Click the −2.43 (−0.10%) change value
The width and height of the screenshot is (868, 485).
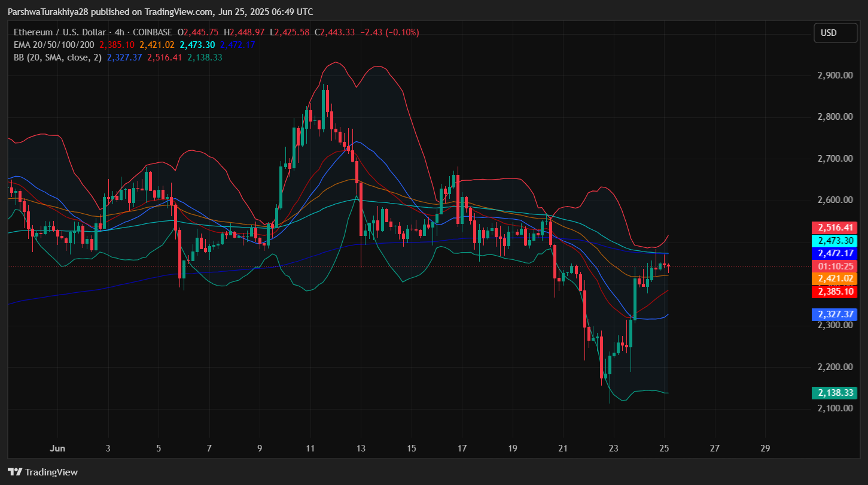389,32
